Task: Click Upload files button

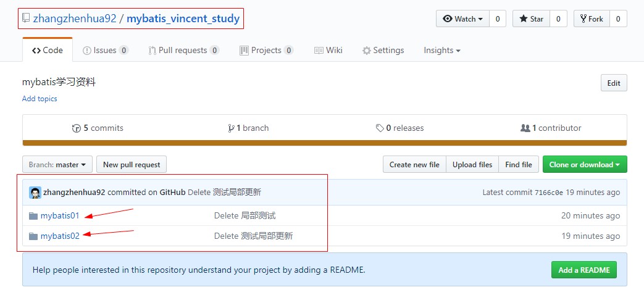Action: [472, 165]
